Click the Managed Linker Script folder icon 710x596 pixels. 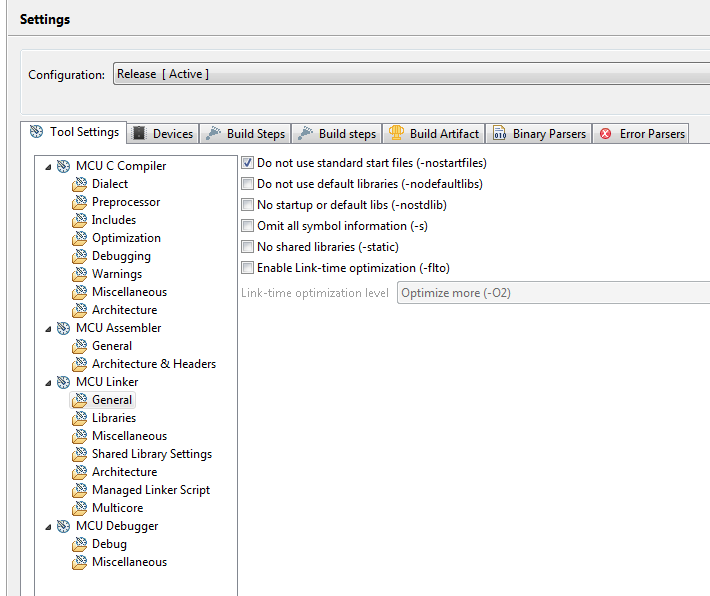(80, 490)
